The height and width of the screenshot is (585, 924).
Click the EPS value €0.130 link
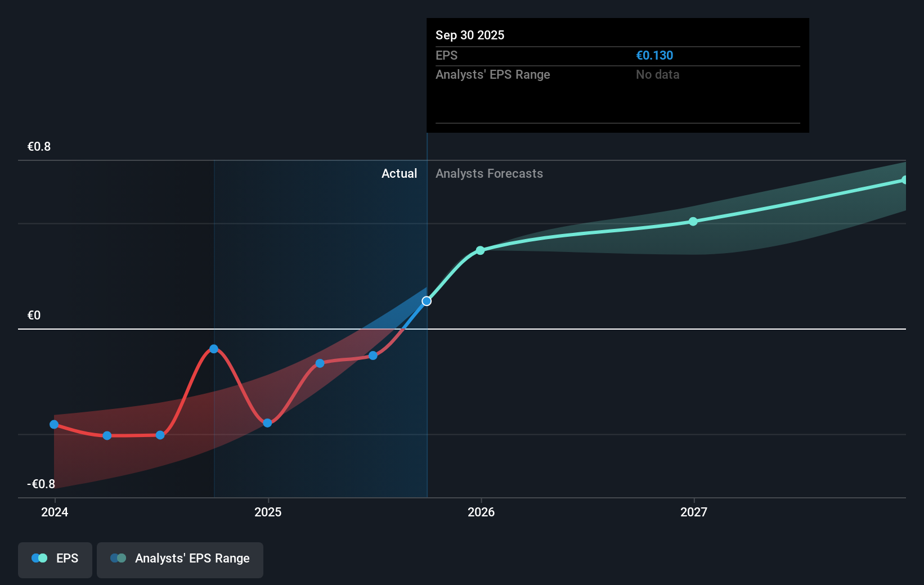pyautogui.click(x=654, y=55)
